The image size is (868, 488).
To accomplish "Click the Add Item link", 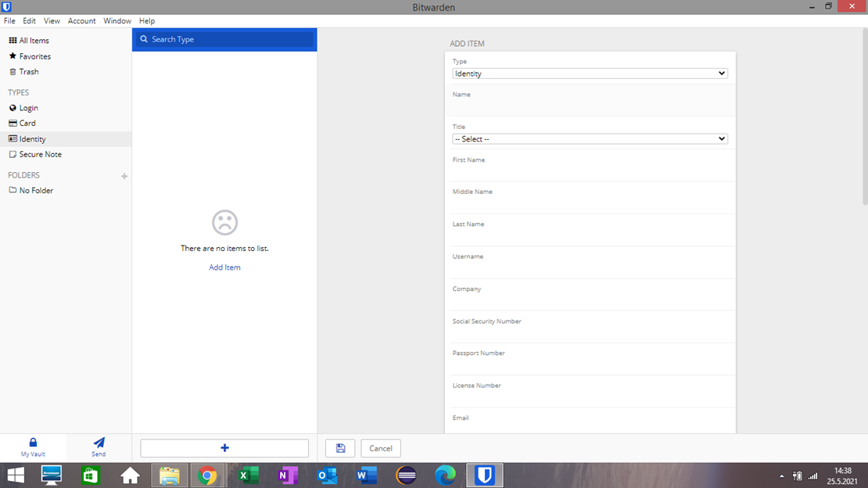I will [x=224, y=267].
